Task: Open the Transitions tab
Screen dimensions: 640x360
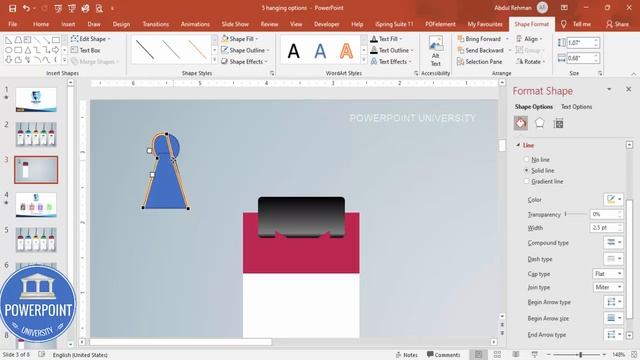Action: (x=156, y=24)
